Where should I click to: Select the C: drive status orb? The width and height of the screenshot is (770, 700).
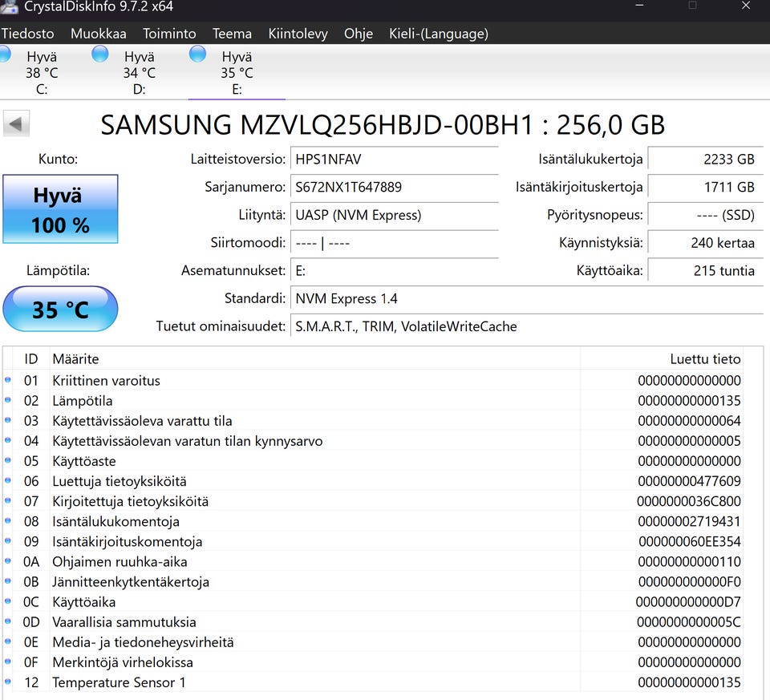click(3, 54)
